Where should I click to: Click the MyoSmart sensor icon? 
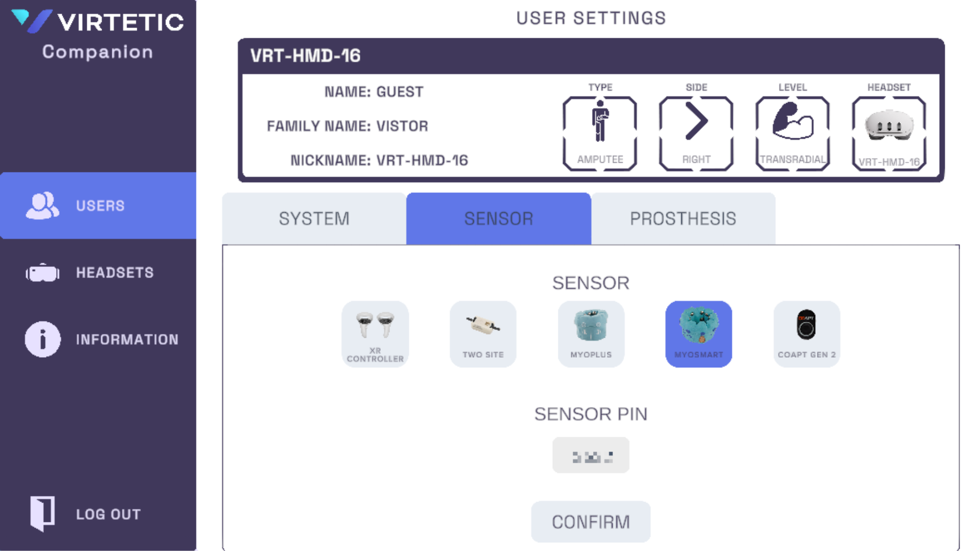pyautogui.click(x=698, y=334)
